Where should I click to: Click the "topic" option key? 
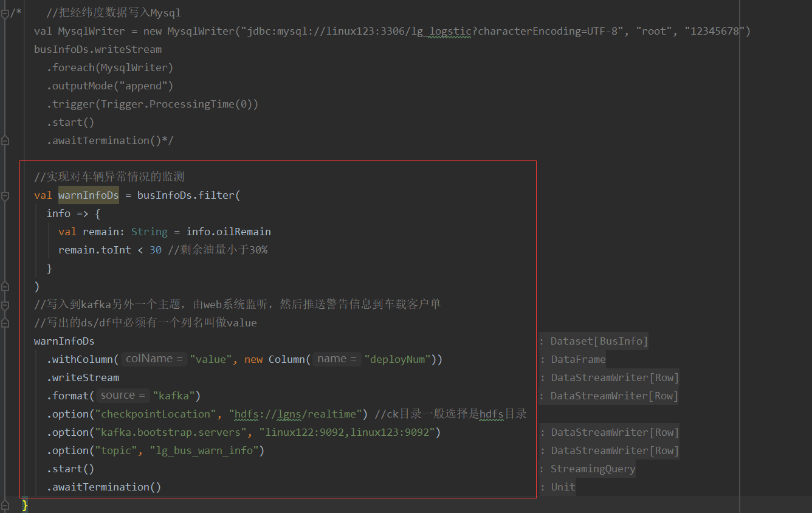(116, 450)
